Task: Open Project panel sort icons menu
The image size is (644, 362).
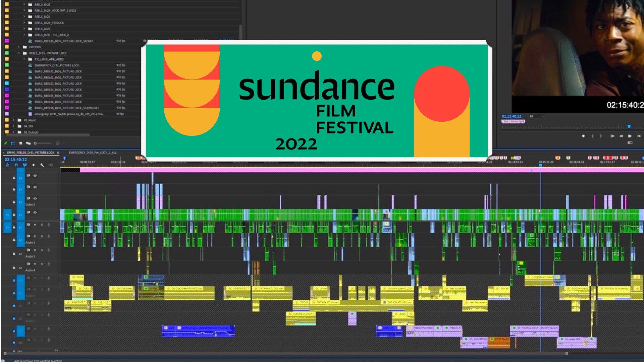Action: tap(58, 143)
